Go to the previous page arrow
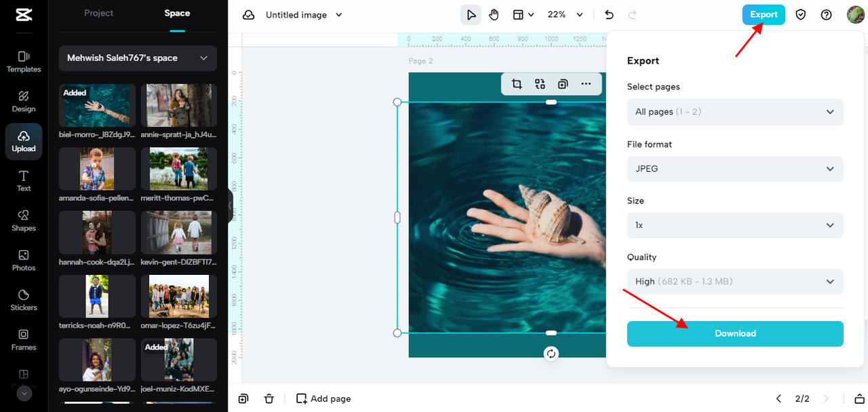This screenshot has height=412, width=868. [778, 398]
